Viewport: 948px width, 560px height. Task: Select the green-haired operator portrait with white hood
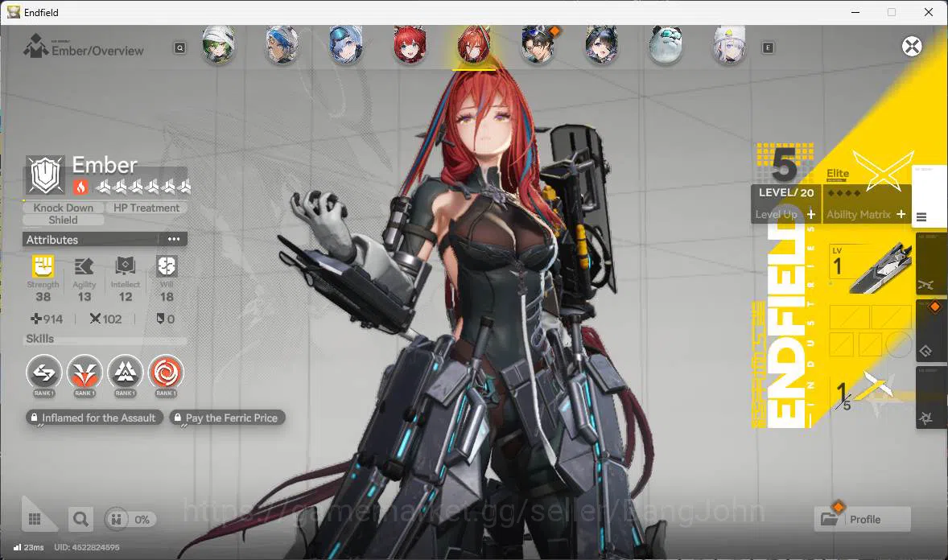(218, 45)
